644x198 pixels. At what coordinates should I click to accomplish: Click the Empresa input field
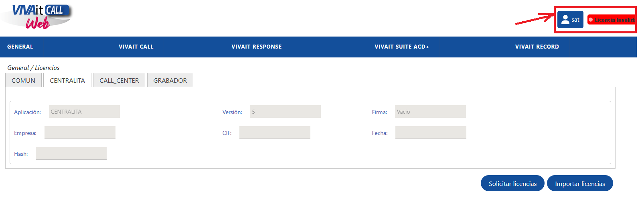80,133
